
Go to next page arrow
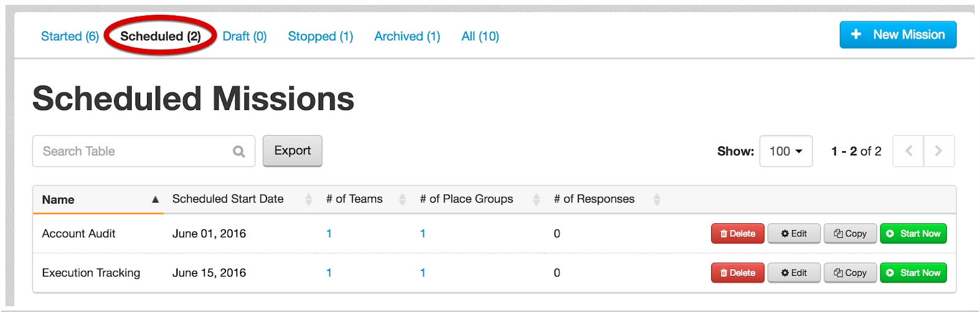[939, 151]
